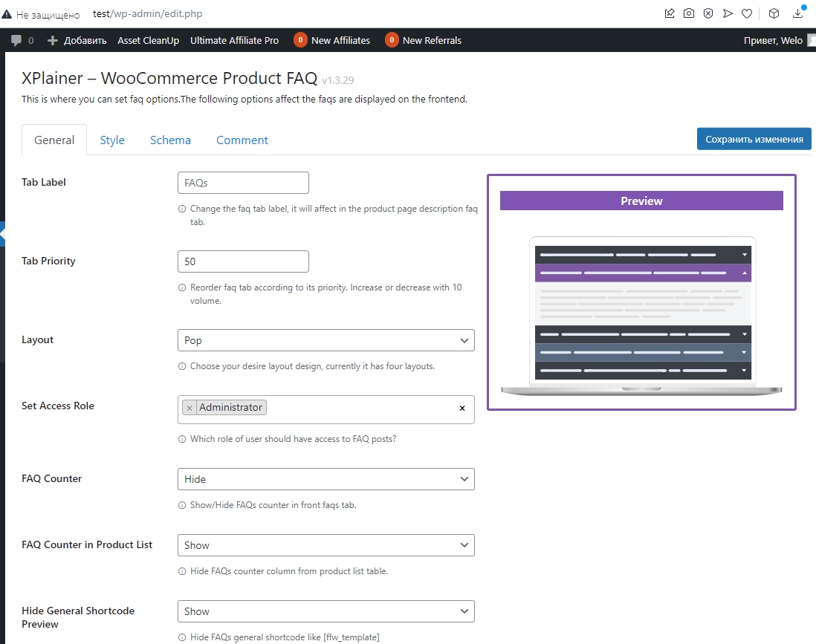Click the orange badge beside New Referrals
816x644 pixels.
392,40
